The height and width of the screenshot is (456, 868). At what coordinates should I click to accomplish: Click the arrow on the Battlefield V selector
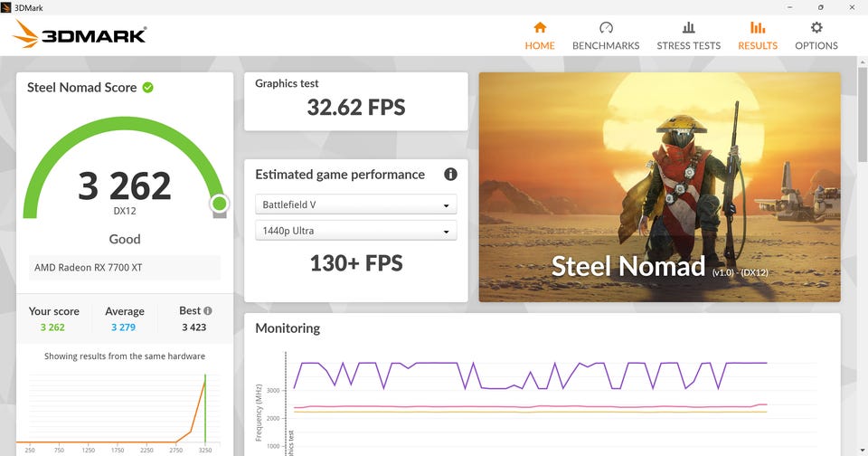point(446,205)
